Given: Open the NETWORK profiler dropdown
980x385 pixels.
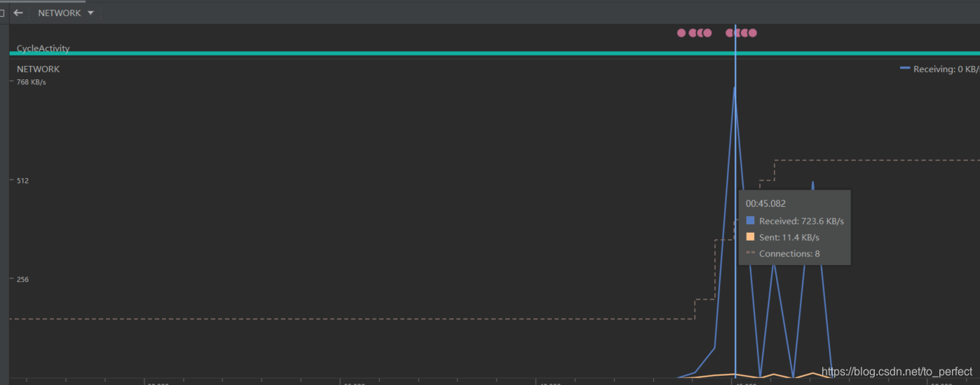Looking at the screenshot, I should [66, 13].
